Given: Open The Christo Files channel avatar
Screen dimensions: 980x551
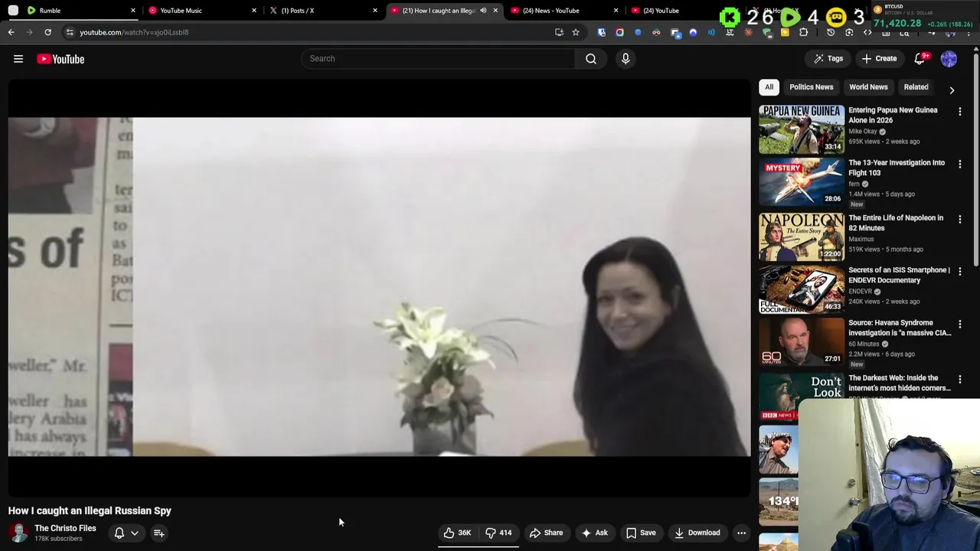Looking at the screenshot, I should pos(18,533).
